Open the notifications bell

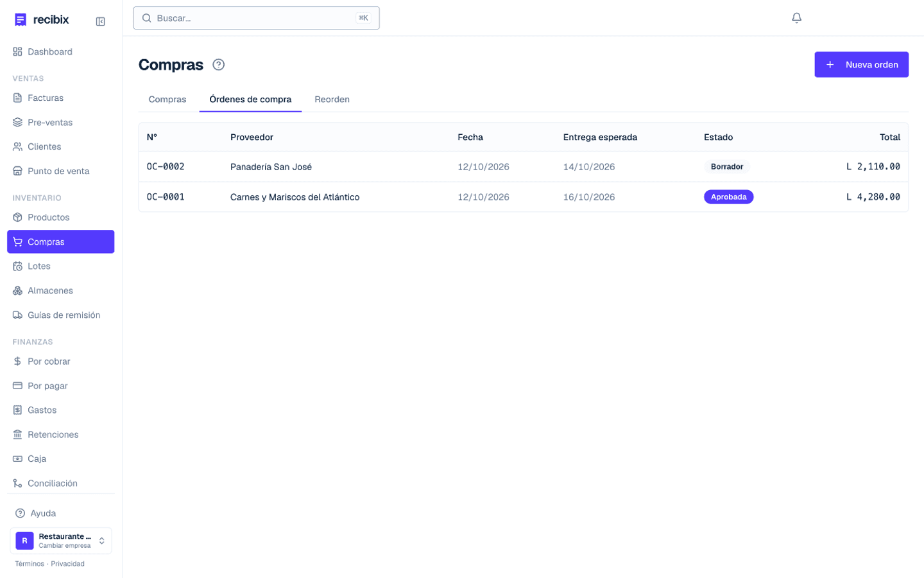[796, 18]
